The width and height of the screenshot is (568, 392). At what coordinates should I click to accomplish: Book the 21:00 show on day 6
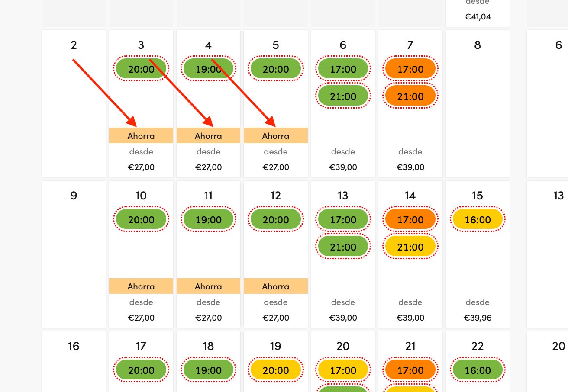click(x=343, y=96)
